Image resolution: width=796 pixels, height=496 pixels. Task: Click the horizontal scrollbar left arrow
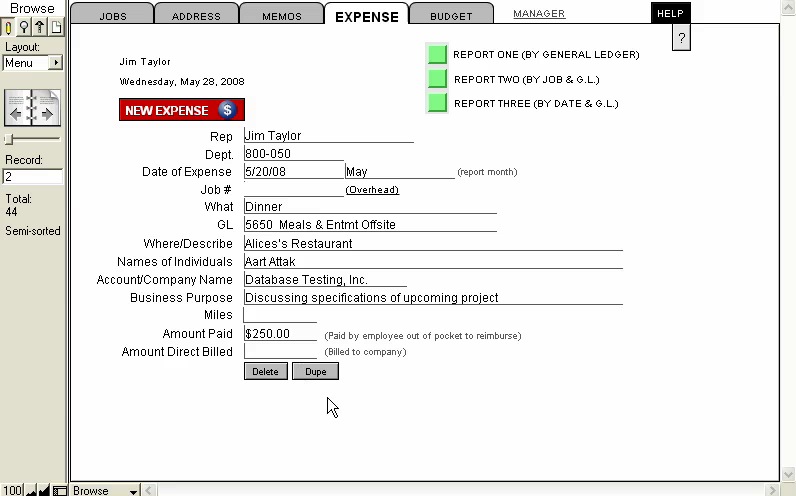tap(149, 490)
